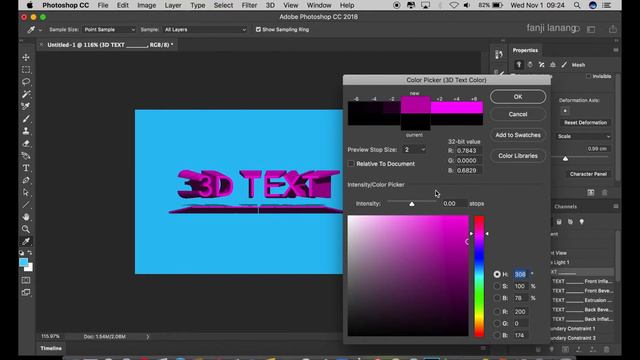This screenshot has width=640, height=360.
Task: Open the Channels panel group menu
Action: (616, 207)
